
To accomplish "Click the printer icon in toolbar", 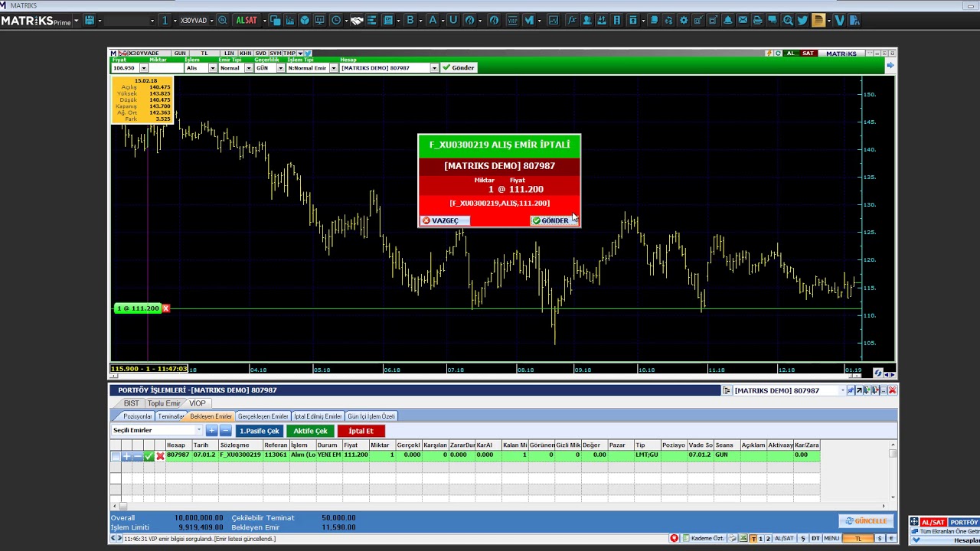I will click(758, 21).
